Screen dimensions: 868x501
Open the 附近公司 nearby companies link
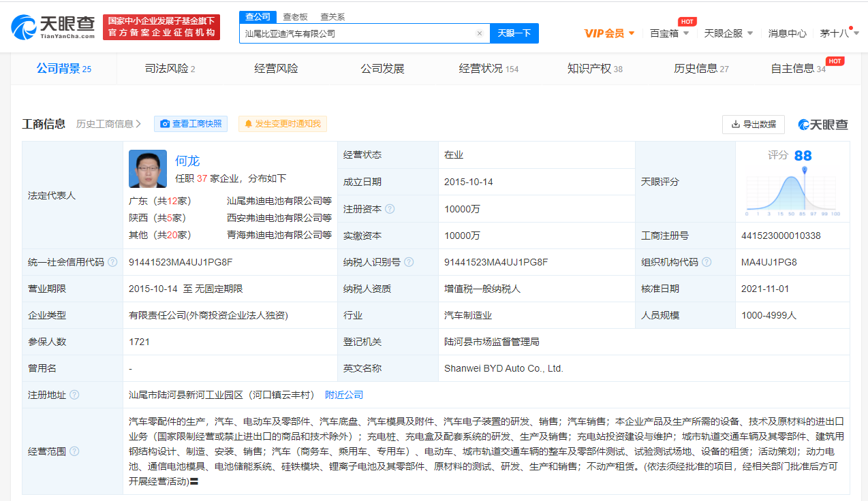pos(344,395)
